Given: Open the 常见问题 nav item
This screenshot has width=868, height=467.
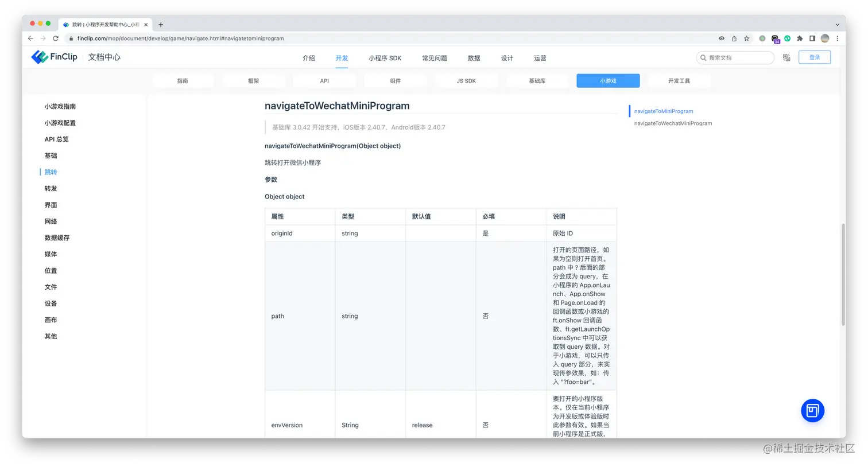Looking at the screenshot, I should coord(435,58).
